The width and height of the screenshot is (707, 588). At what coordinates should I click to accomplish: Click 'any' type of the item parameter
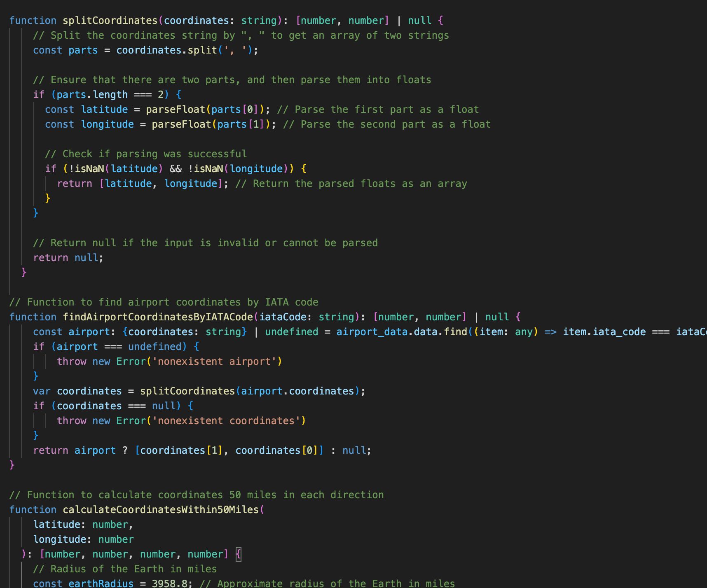click(524, 332)
